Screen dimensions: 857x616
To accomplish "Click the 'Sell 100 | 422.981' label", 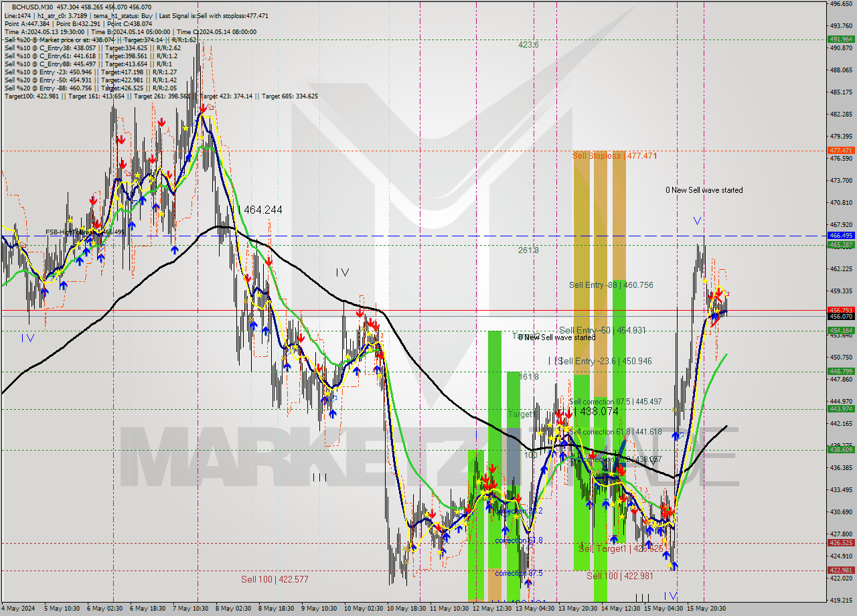I will pyautogui.click(x=620, y=576).
